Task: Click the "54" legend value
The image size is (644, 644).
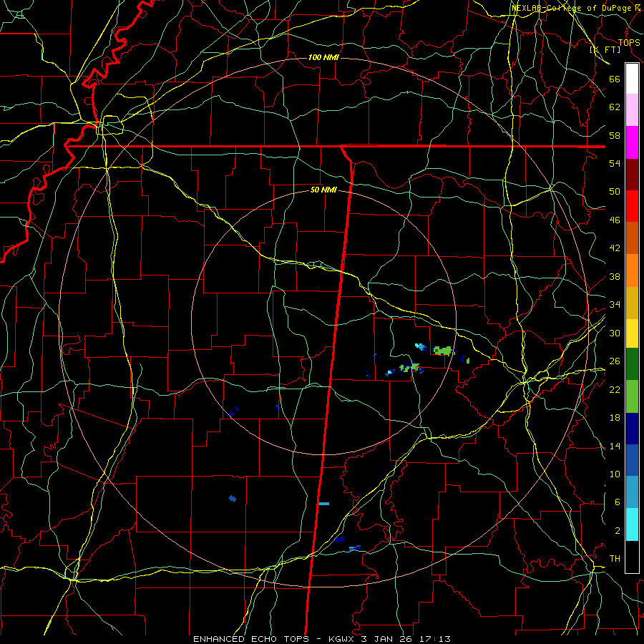Action: point(615,163)
